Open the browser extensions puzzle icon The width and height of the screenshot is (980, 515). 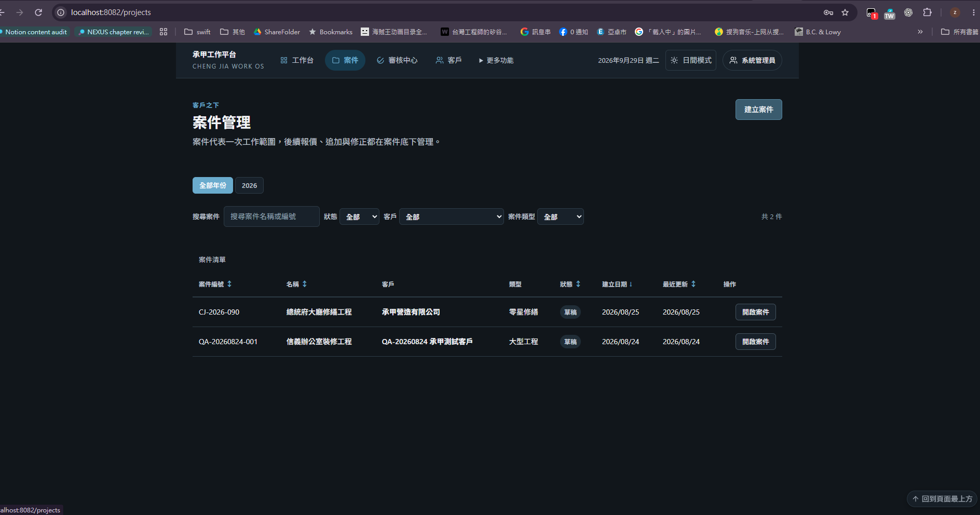[927, 12]
